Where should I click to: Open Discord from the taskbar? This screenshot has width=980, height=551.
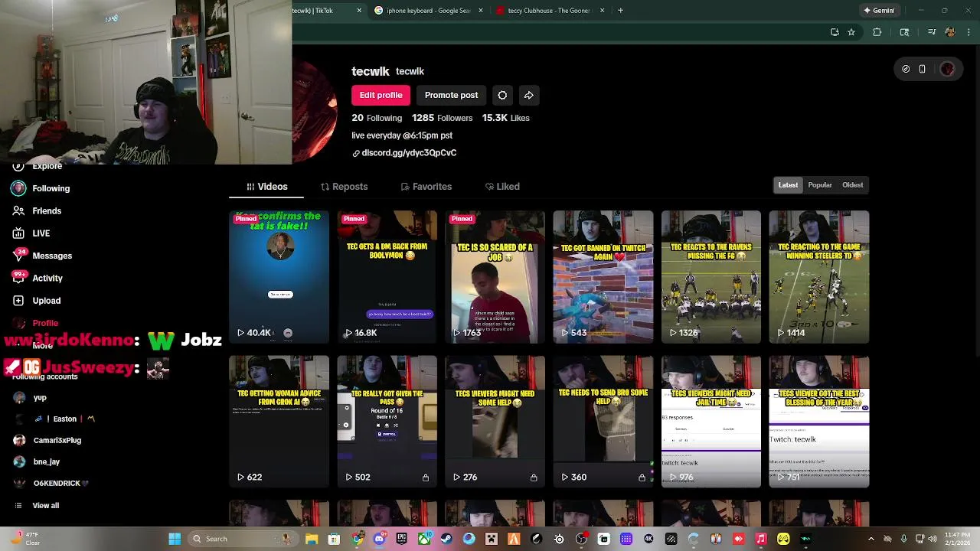tap(379, 539)
